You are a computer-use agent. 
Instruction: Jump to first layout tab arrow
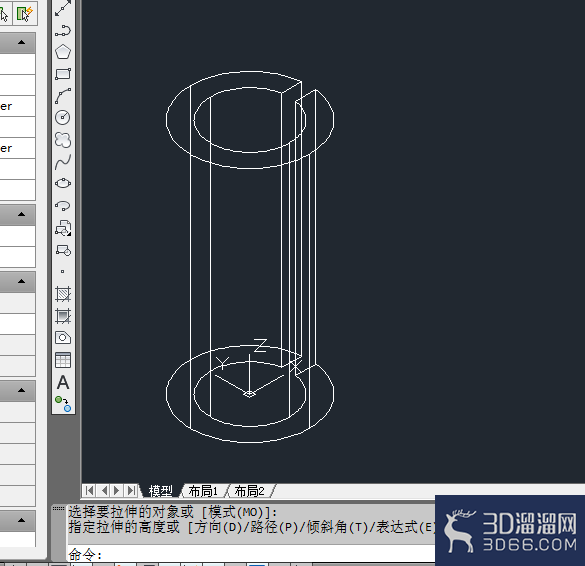(x=89, y=490)
